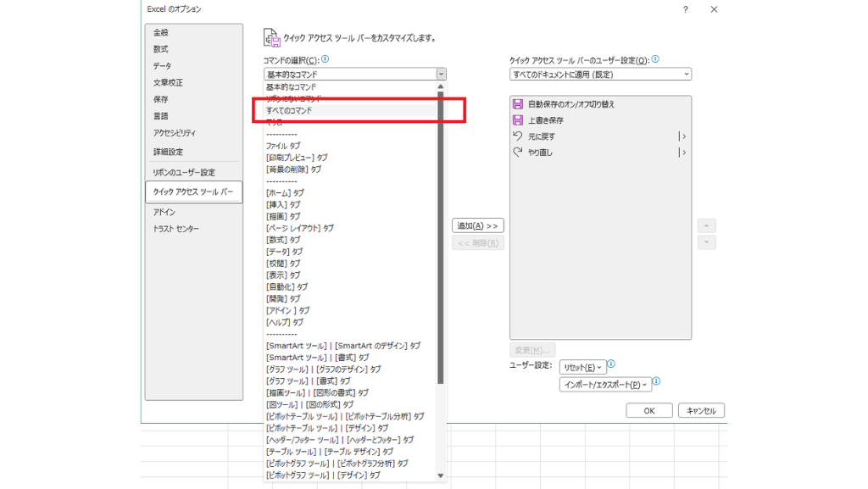This screenshot has height=489, width=868.
Task: Click info icon next to コマンドの選択
Action: [325, 60]
